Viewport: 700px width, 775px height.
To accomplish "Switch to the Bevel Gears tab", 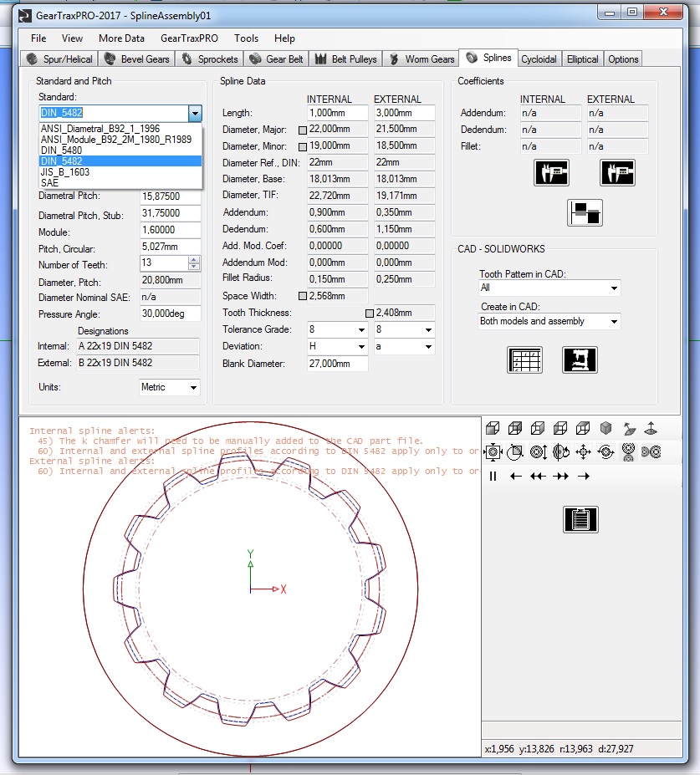I will (x=137, y=59).
